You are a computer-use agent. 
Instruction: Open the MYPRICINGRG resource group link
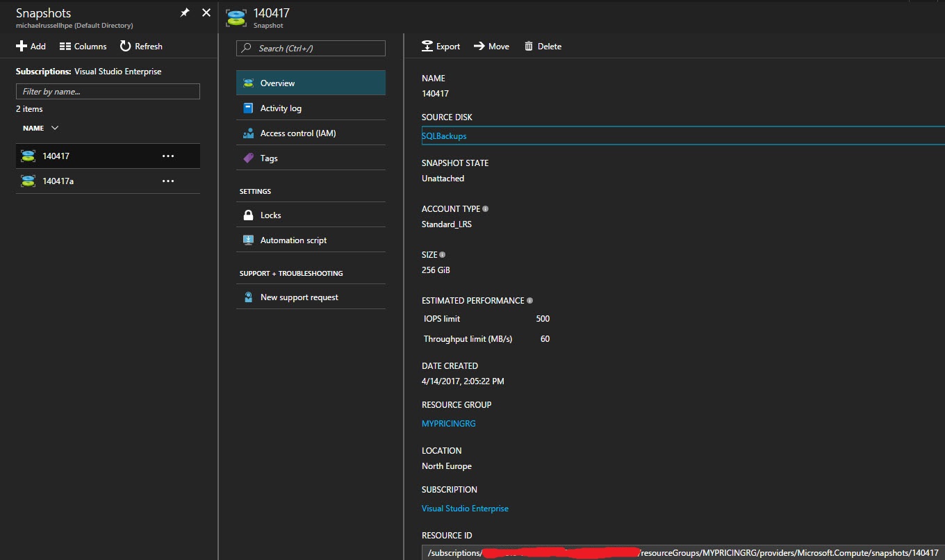(449, 423)
